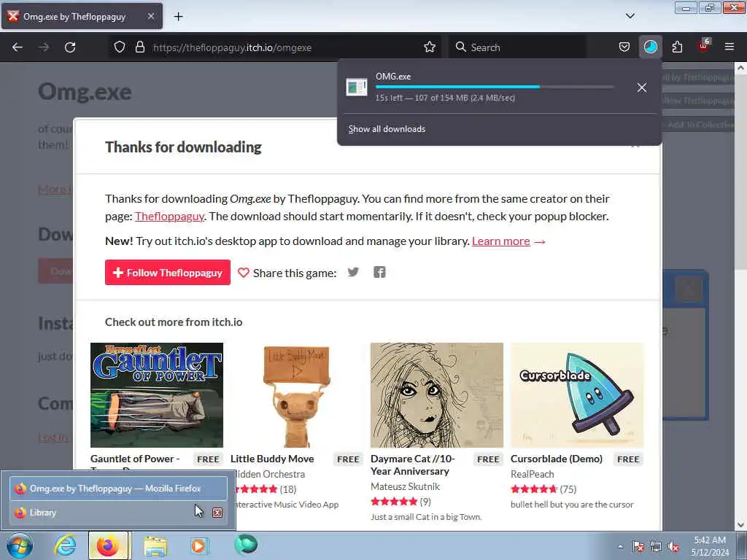Open Windows Media Player from the taskbar
747x560 pixels.
[199, 545]
